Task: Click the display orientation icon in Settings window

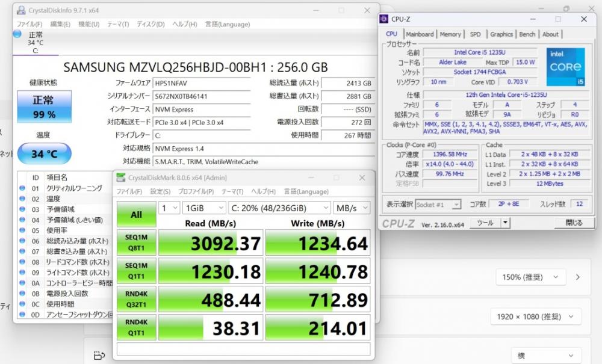Action: point(99,356)
